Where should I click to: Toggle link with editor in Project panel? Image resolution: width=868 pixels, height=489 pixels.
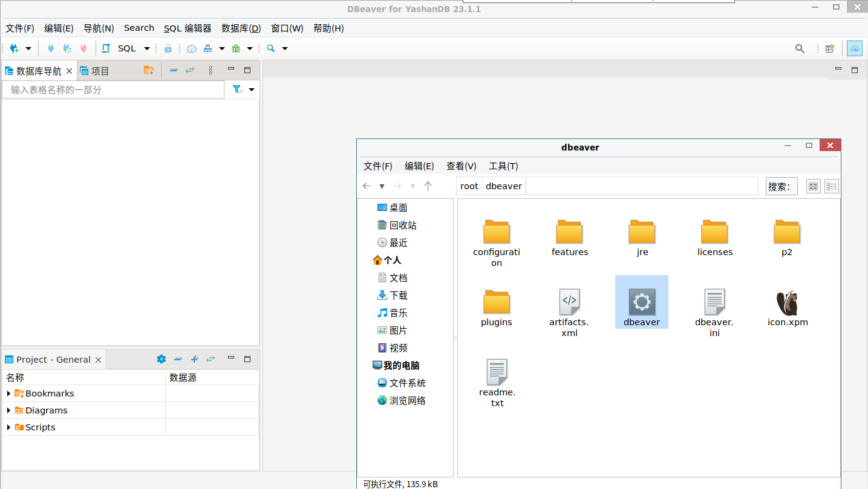pos(210,359)
